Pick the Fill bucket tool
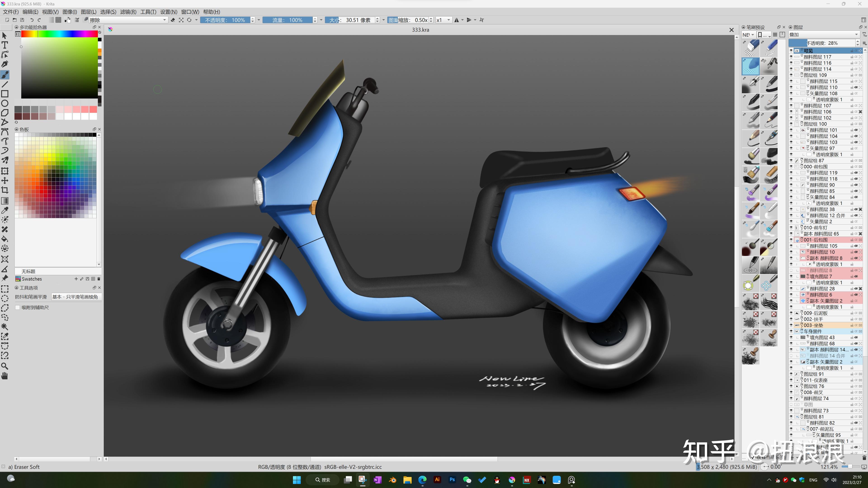The height and width of the screenshot is (488, 868). (5, 239)
